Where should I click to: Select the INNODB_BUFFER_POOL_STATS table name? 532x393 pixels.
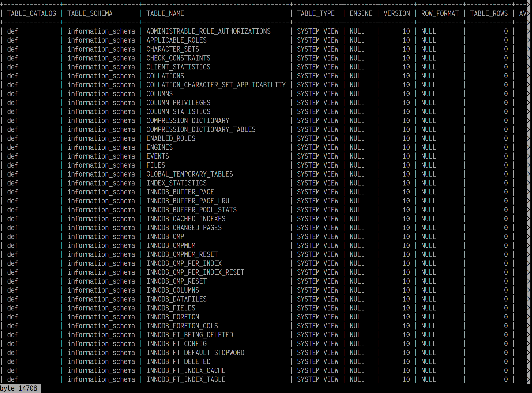[x=192, y=210]
